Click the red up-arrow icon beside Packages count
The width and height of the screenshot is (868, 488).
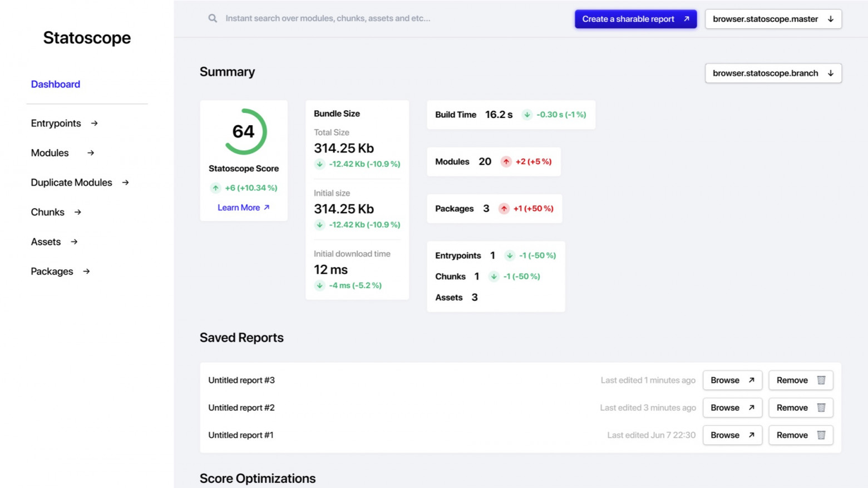[x=504, y=209]
